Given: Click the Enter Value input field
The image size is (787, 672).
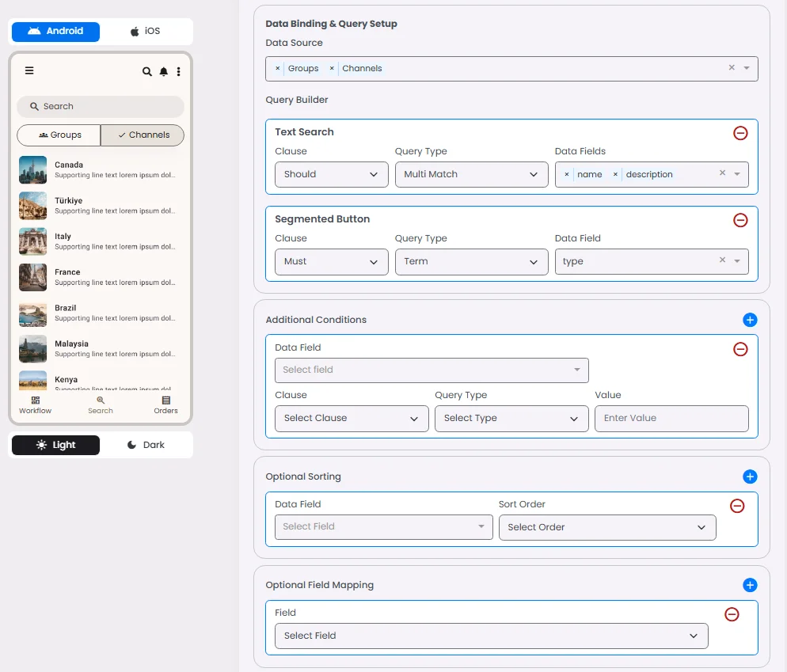Looking at the screenshot, I should click(x=671, y=418).
